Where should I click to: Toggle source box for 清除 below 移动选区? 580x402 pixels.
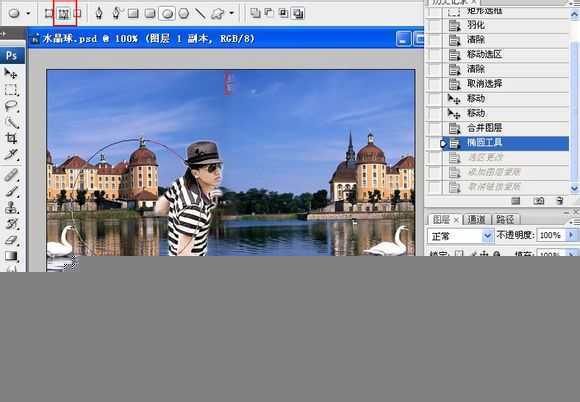(434, 70)
